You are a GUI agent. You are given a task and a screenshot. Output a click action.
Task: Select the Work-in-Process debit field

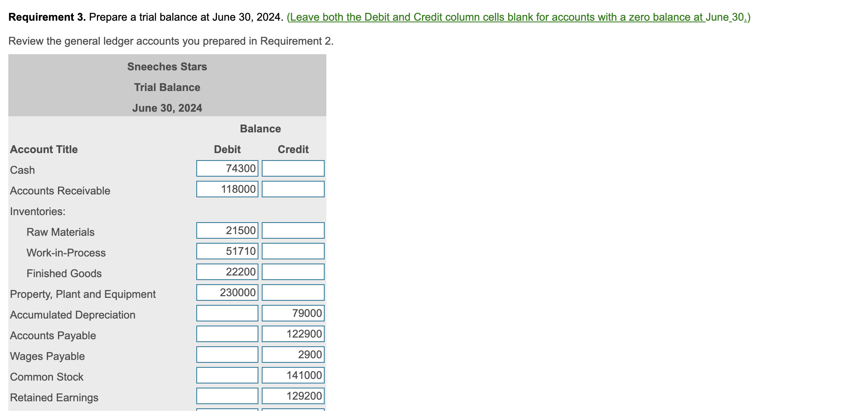[227, 251]
